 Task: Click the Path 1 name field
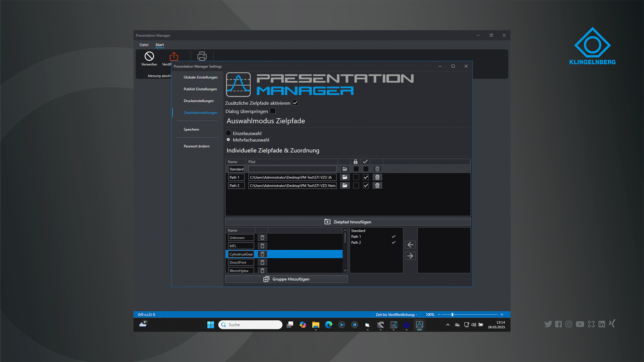pos(236,177)
